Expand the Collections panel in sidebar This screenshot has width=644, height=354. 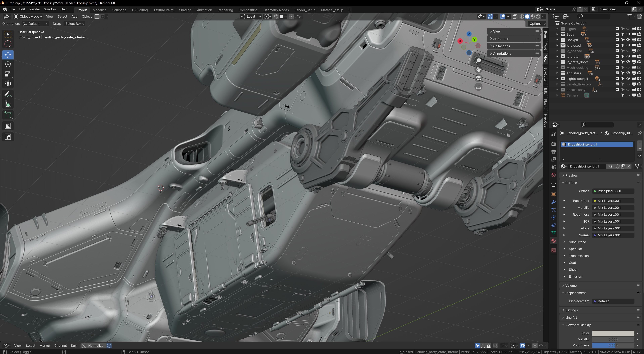pos(514,46)
